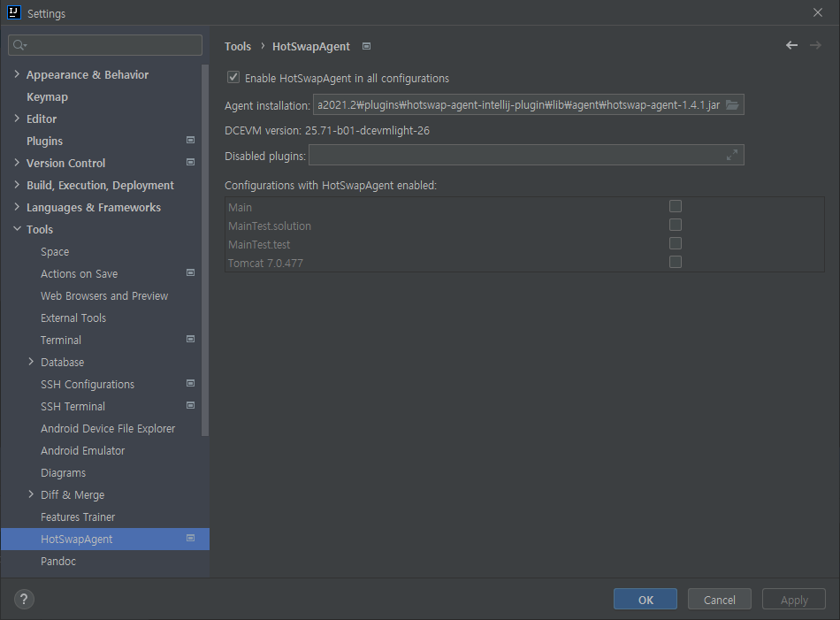Select the MainTest.solution row
The image size is (840, 620).
[x=524, y=226]
